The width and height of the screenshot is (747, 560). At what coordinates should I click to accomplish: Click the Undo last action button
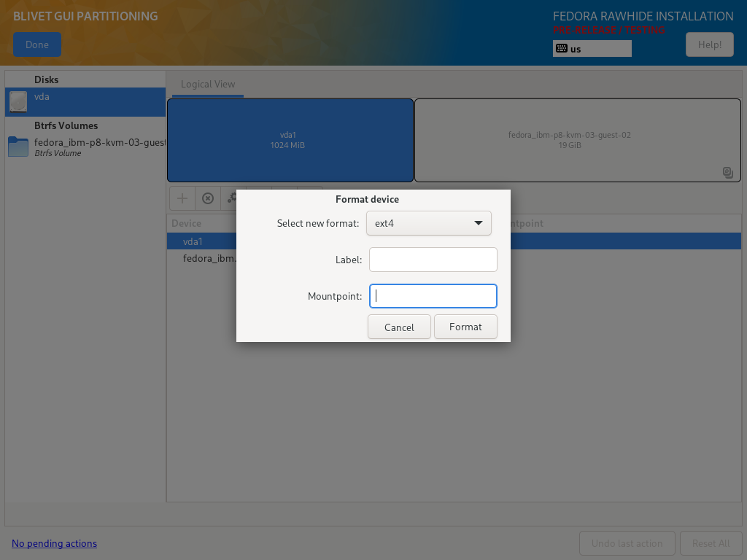coord(627,543)
